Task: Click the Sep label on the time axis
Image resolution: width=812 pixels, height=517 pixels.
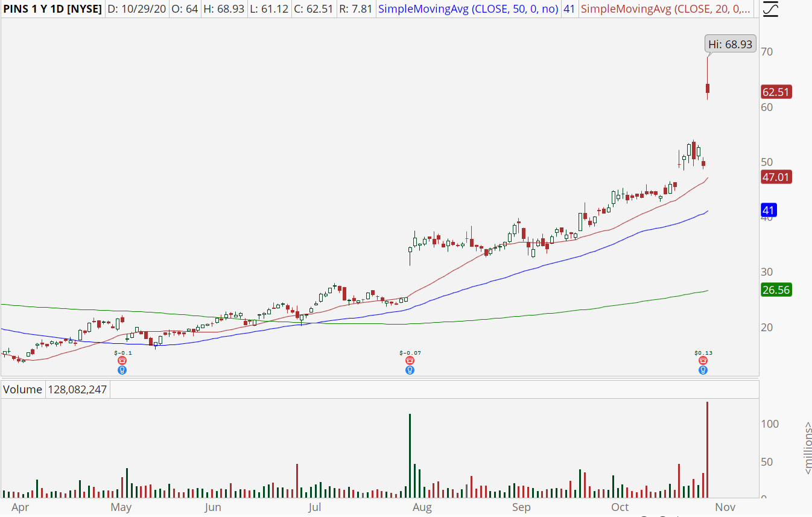Action: coord(521,507)
